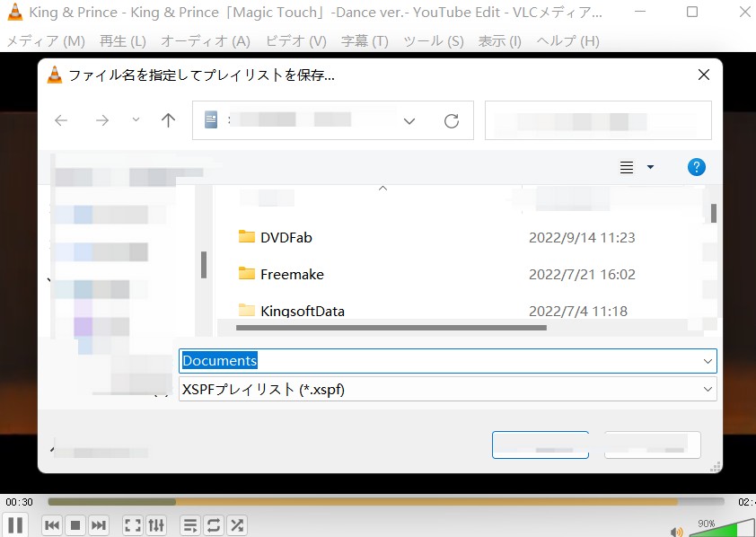
Task: Open the メディア (M) menu
Action: [46, 41]
